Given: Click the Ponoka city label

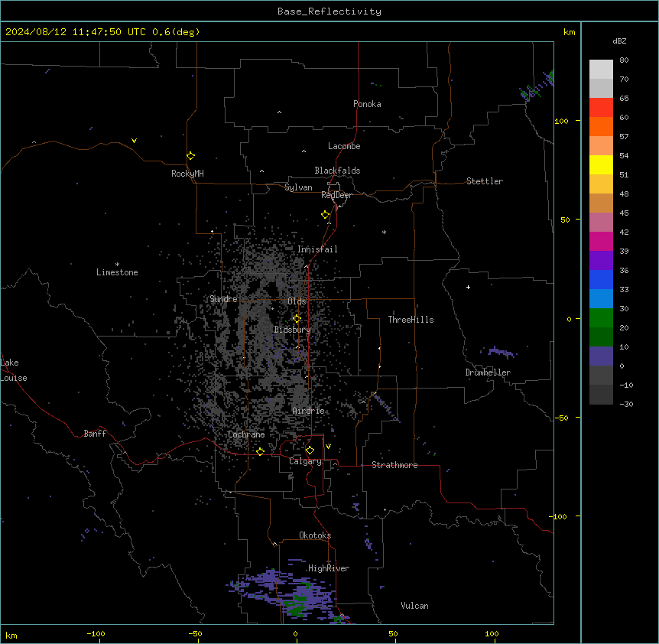Looking at the screenshot, I should (x=367, y=104).
